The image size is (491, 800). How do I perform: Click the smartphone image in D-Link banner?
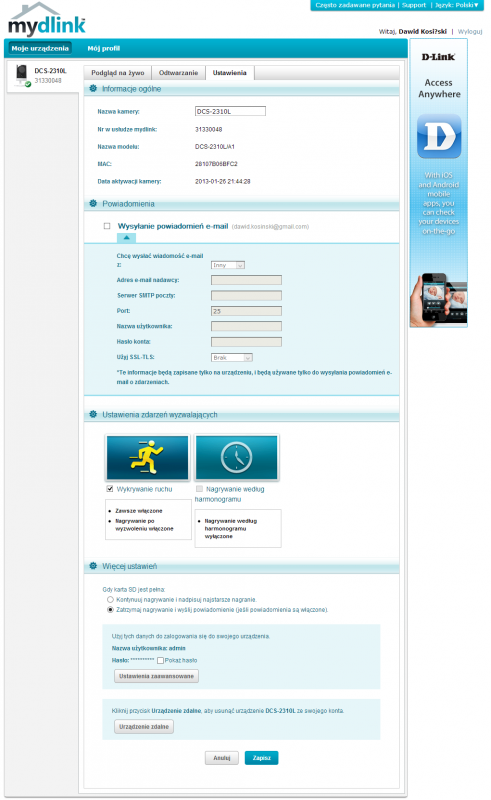coord(438,300)
